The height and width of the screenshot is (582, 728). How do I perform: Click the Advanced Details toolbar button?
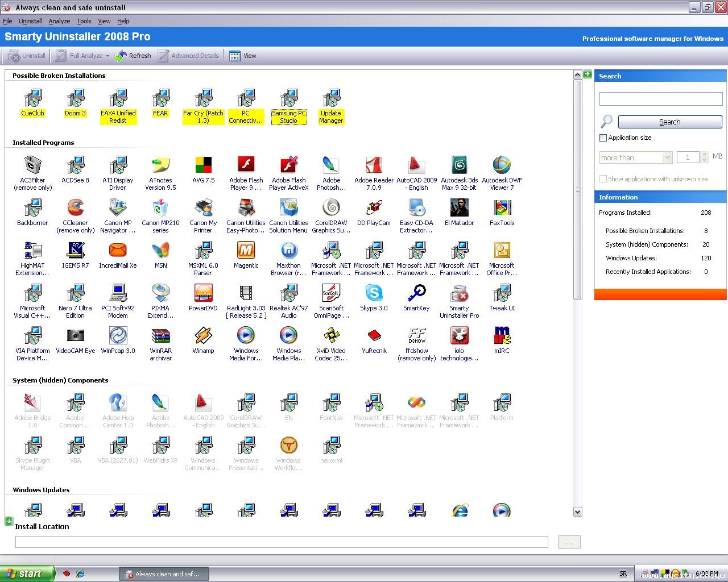(x=188, y=56)
